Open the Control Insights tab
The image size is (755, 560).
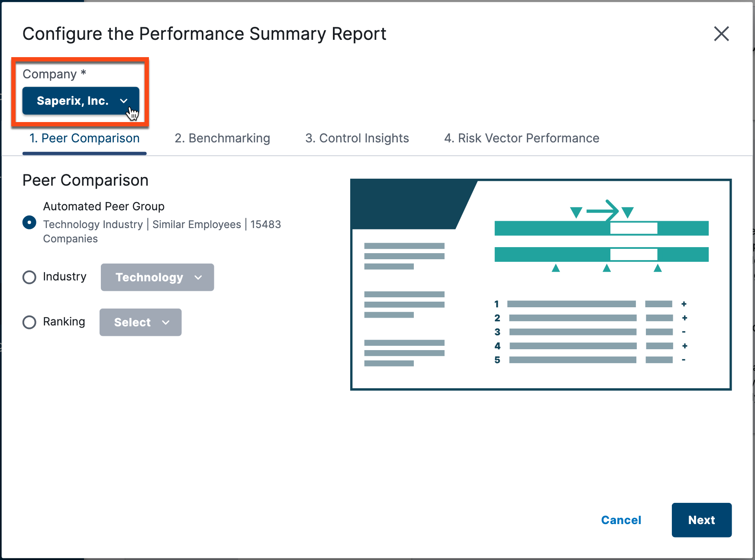357,138
